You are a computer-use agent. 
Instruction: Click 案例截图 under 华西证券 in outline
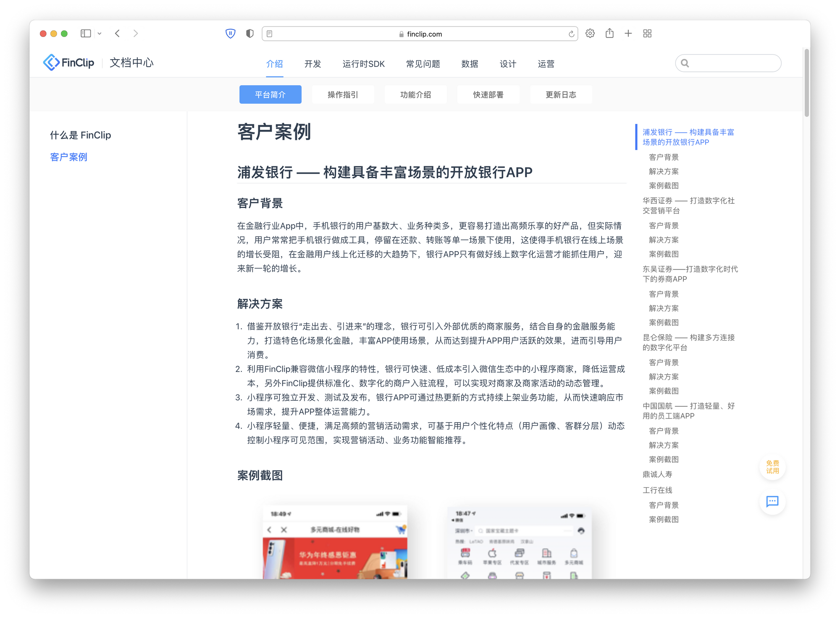click(664, 254)
